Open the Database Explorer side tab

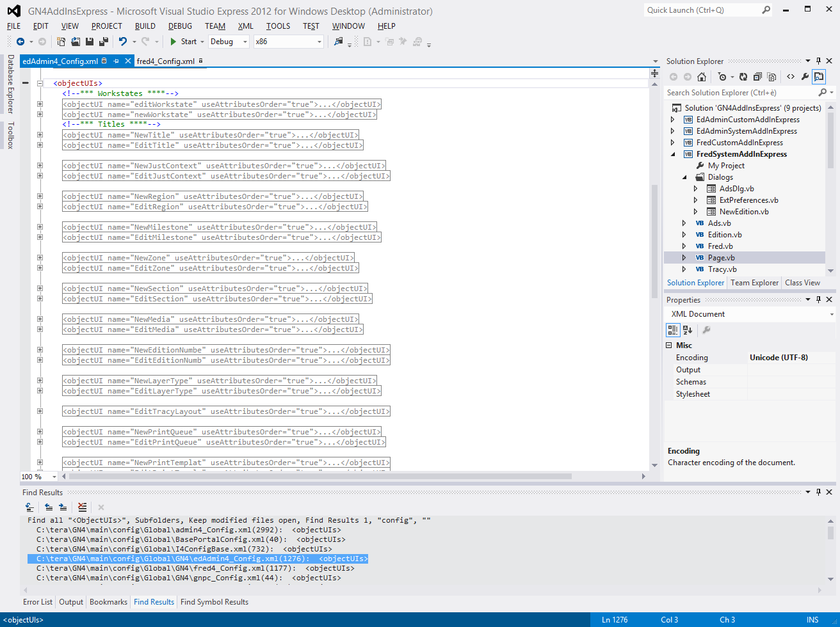(10, 84)
